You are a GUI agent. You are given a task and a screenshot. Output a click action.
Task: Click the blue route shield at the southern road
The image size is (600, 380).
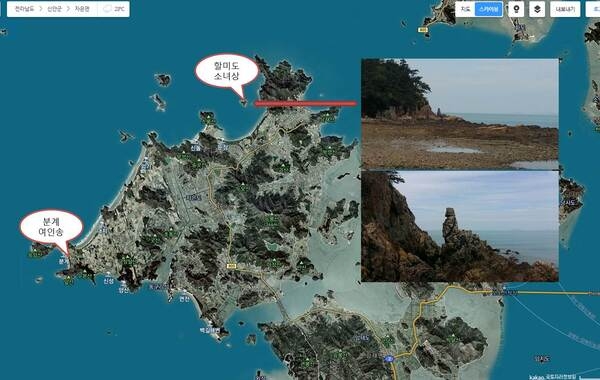tap(389, 359)
